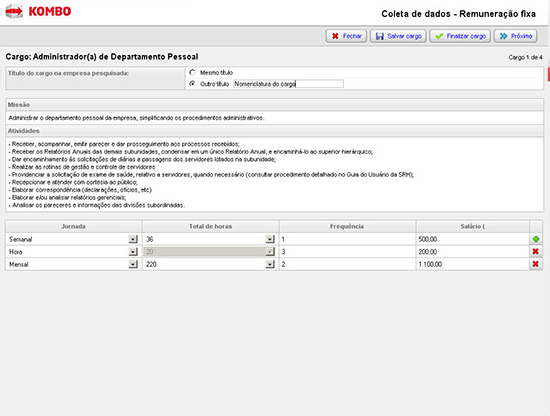Click the Fechar button with red X
This screenshot has height=416, width=550.
[x=346, y=36]
